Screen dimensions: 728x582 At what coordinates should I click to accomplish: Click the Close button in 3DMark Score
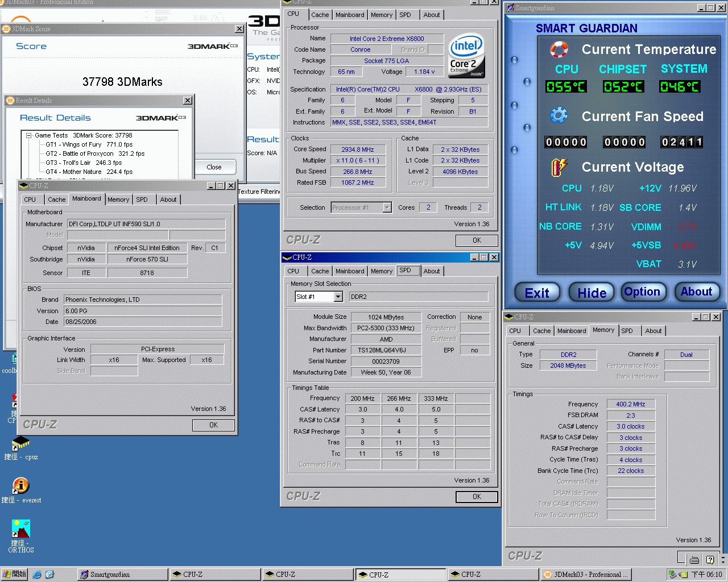click(x=214, y=167)
